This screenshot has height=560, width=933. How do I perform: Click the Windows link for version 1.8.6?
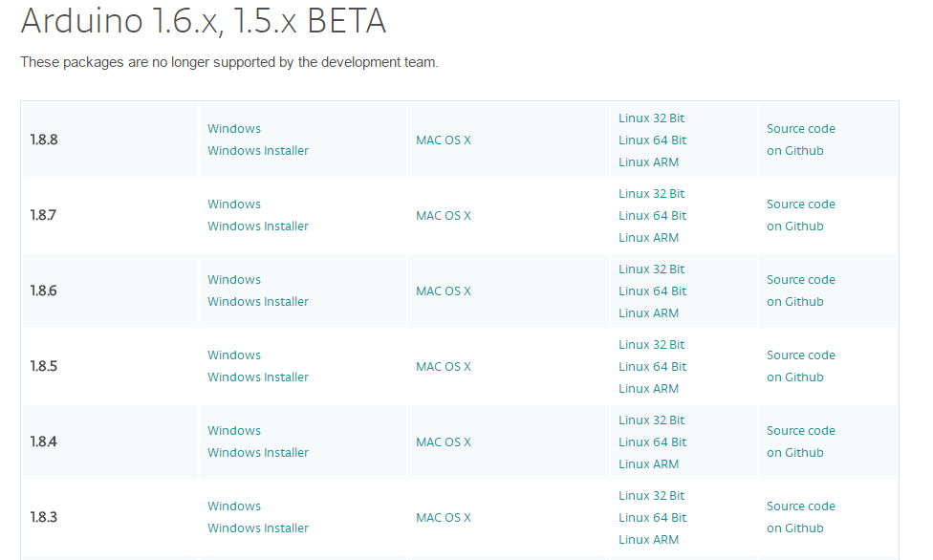tap(234, 280)
